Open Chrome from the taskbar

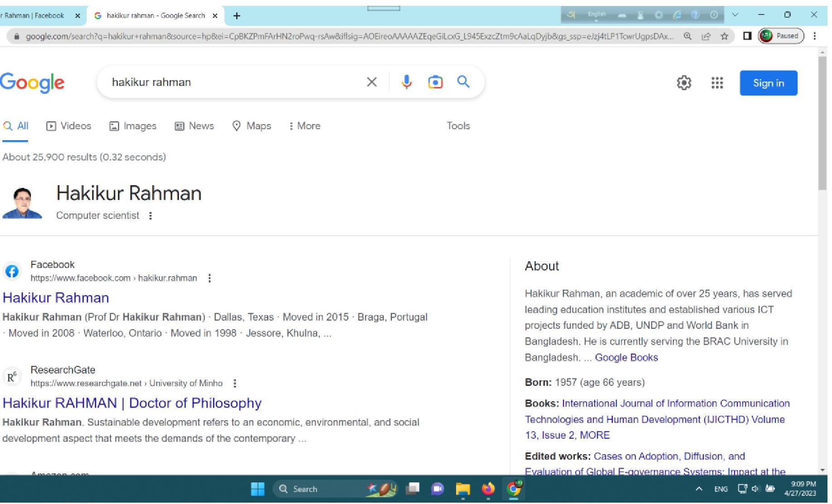[x=514, y=489]
